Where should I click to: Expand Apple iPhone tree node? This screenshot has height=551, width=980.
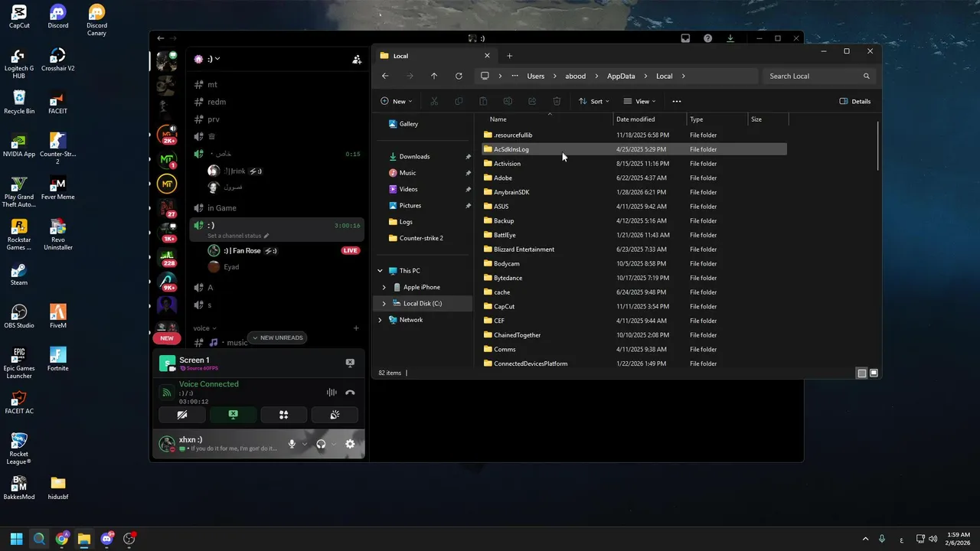click(x=384, y=287)
